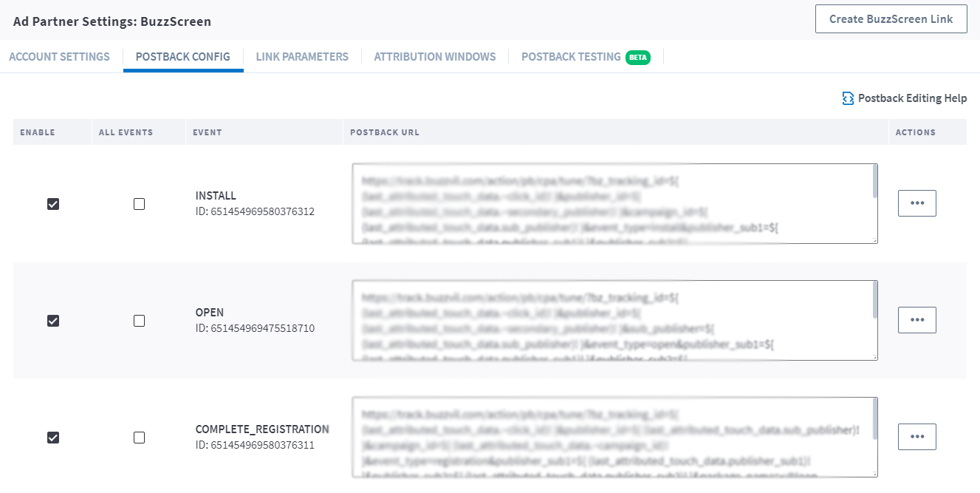The height and width of the screenshot is (493, 980).
Task: Tick All Events for COMPLETE_REGISTRATION row
Action: tap(139, 438)
